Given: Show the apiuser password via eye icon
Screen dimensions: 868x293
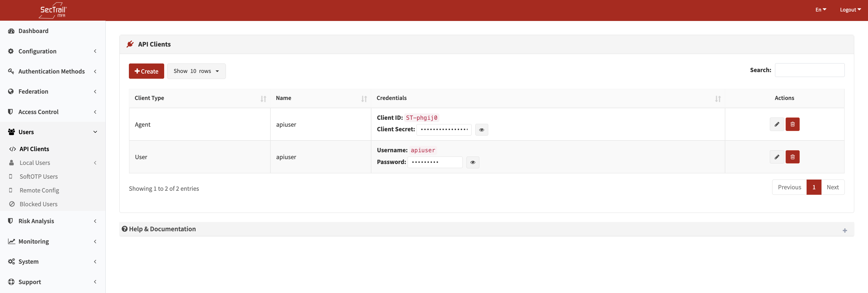Looking at the screenshot, I should (472, 162).
